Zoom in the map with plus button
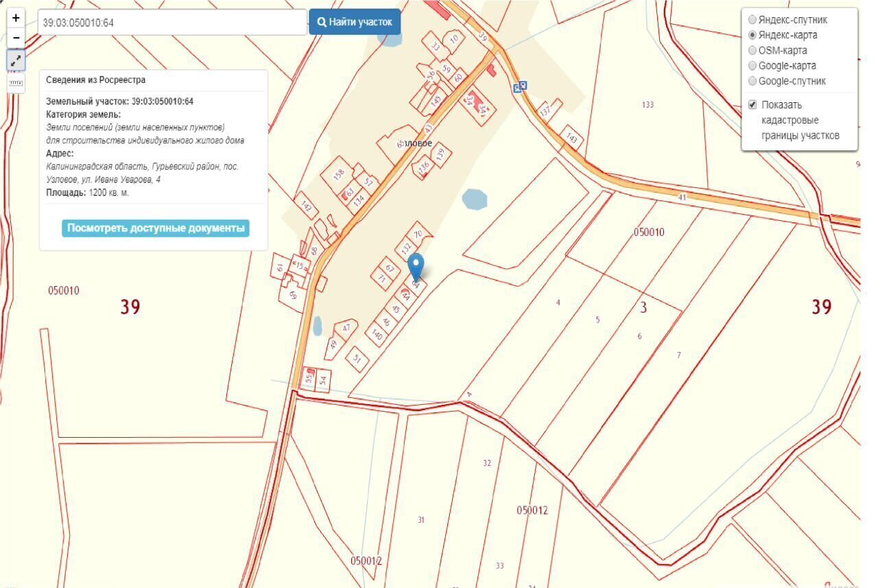Image resolution: width=878 pixels, height=588 pixels. pyautogui.click(x=16, y=19)
